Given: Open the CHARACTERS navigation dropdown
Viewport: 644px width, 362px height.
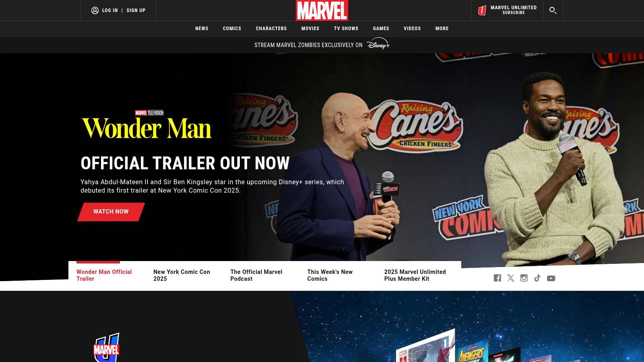Looking at the screenshot, I should (x=271, y=29).
